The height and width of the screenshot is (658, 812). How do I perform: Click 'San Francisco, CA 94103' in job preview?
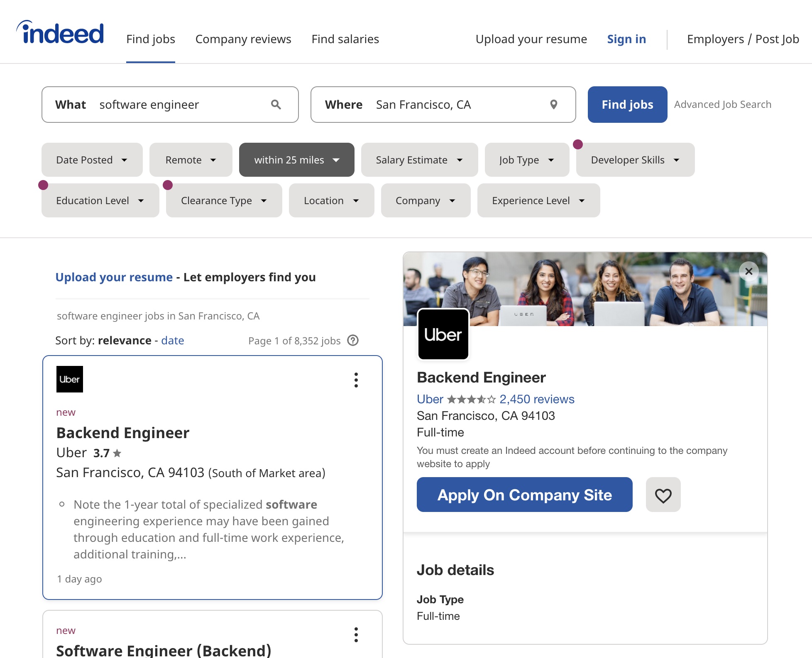tap(486, 416)
